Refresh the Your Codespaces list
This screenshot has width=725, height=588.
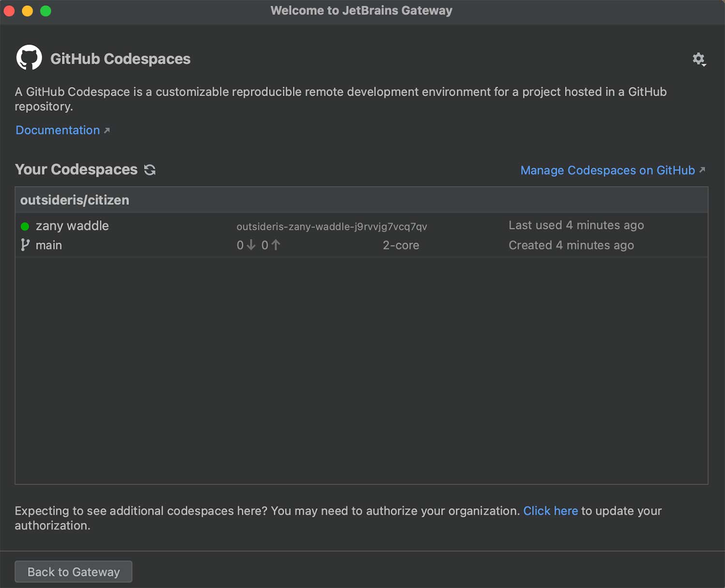click(150, 170)
